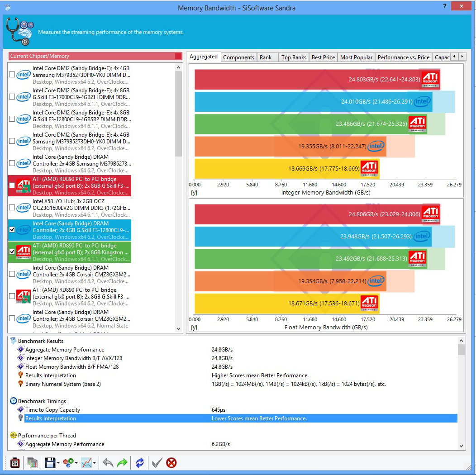Click the line graph chart icon
The image size is (476, 475).
pos(86,463)
